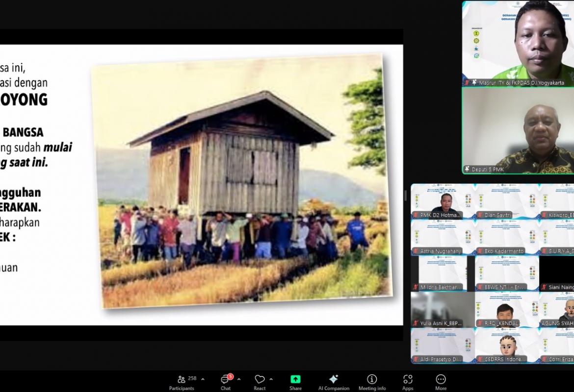Select the RIFQI_KENDAL participant tile
The width and height of the screenshot is (574, 392).
[506, 309]
